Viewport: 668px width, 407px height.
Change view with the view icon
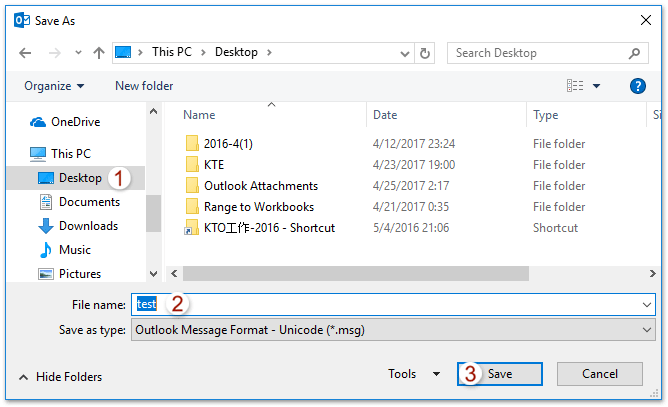click(x=575, y=86)
